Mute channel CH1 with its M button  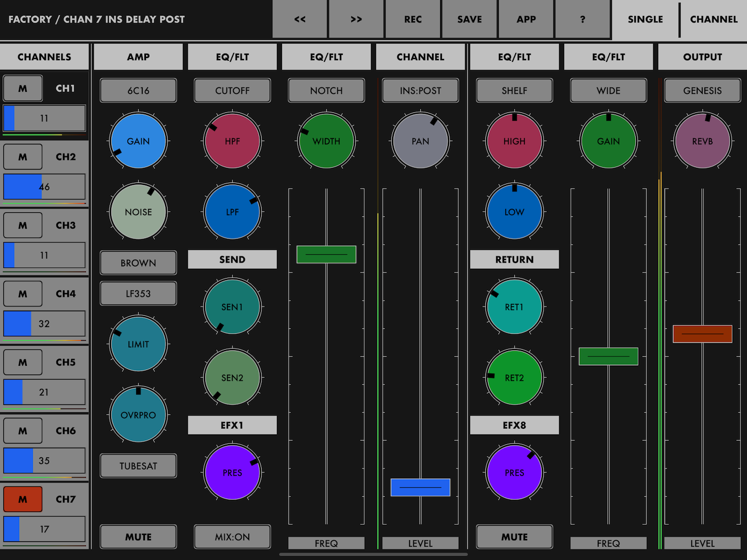click(x=23, y=88)
